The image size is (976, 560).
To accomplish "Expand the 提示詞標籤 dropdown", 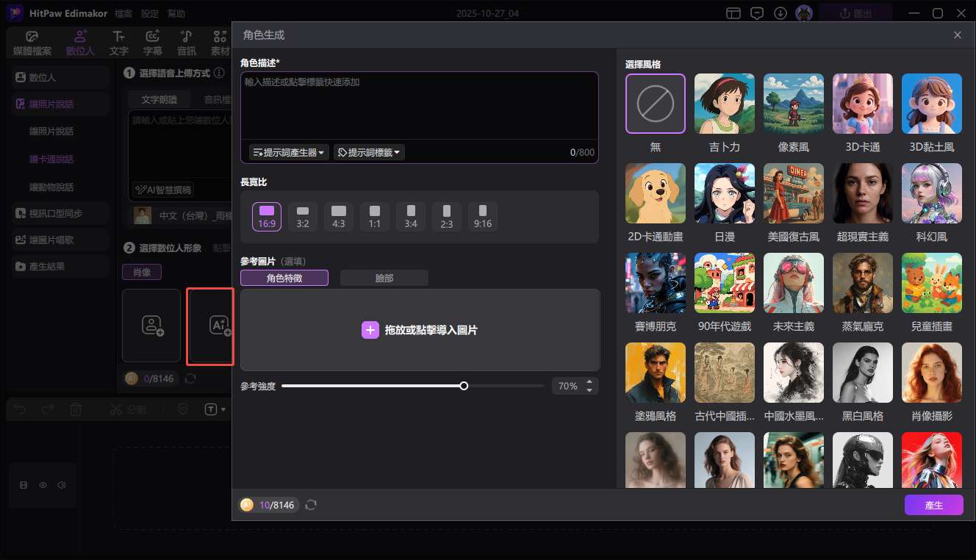I will tap(368, 152).
